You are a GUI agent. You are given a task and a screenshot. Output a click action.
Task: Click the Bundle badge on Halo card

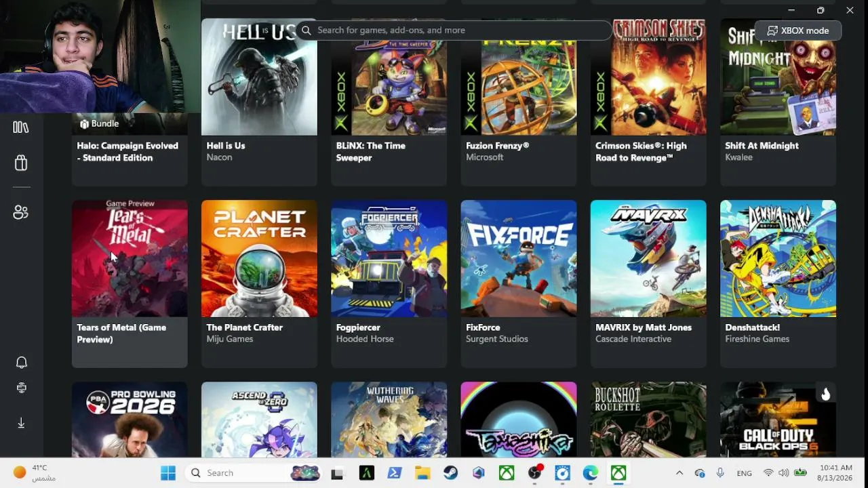tap(99, 123)
